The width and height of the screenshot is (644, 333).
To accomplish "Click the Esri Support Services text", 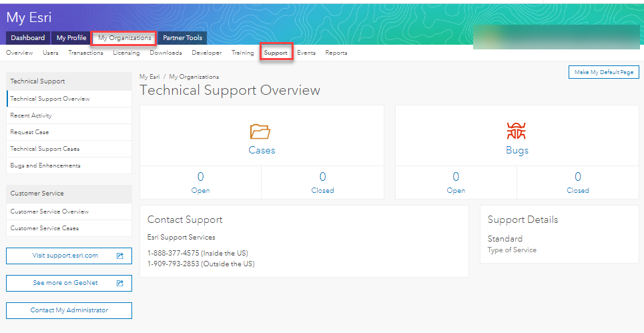I will (181, 238).
